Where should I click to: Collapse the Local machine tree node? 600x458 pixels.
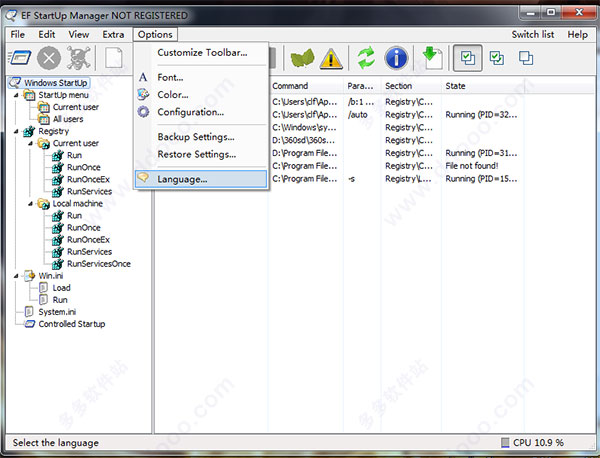coord(31,204)
